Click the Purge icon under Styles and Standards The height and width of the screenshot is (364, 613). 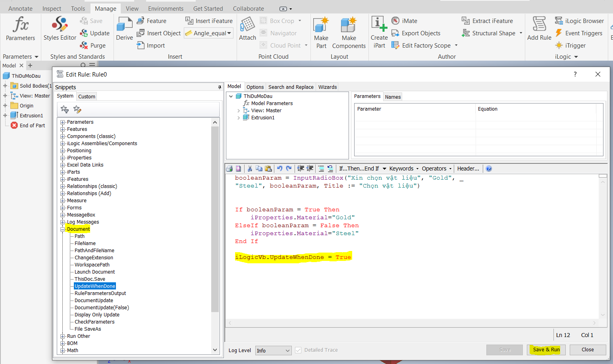[x=85, y=45]
